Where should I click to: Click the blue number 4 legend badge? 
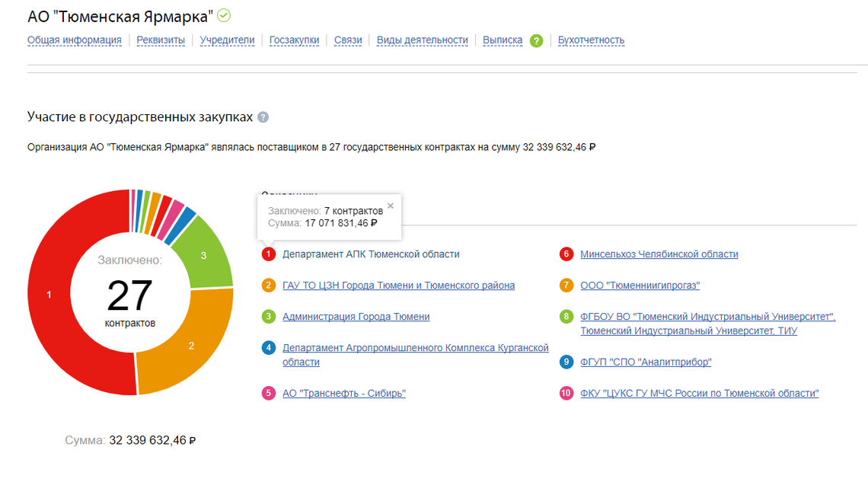click(269, 348)
